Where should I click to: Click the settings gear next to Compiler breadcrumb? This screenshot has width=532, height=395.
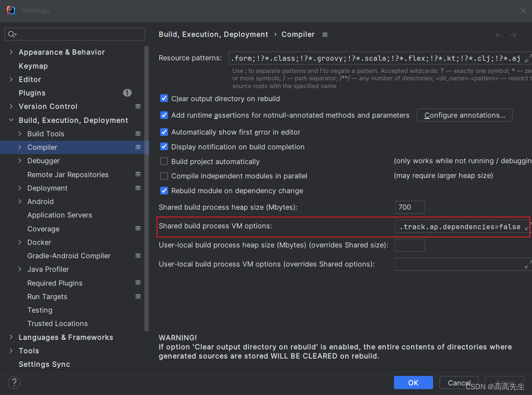pos(325,34)
